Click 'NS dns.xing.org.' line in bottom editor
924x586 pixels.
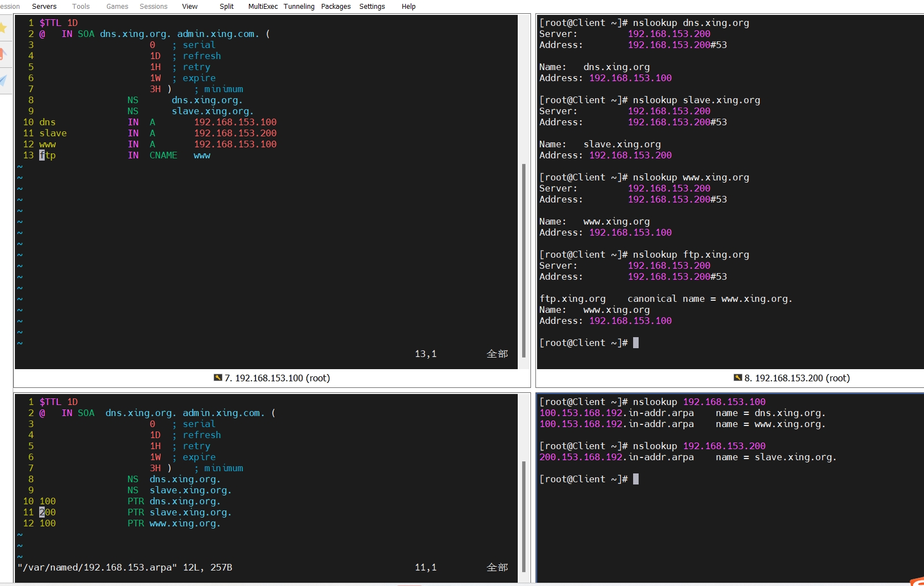174,479
